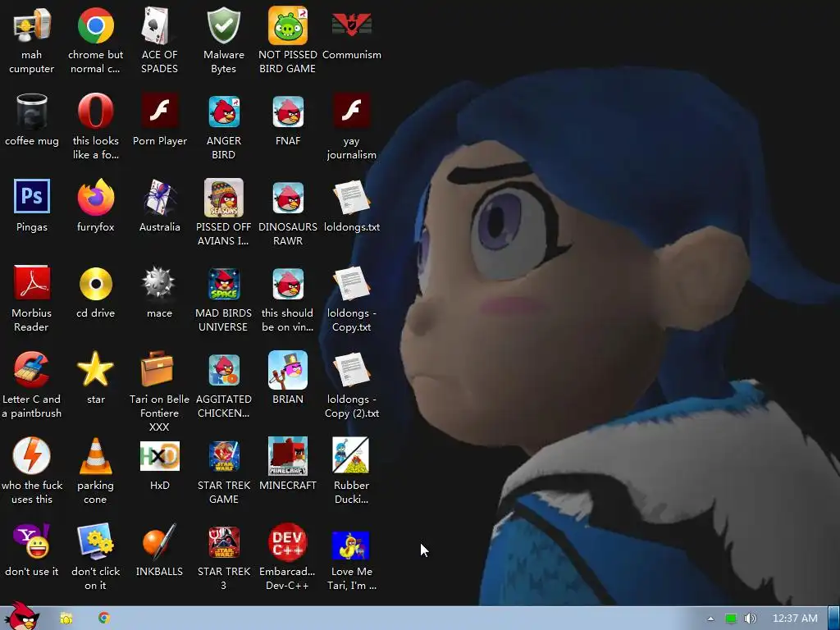Open the furryfox Firefox icon

click(x=95, y=198)
